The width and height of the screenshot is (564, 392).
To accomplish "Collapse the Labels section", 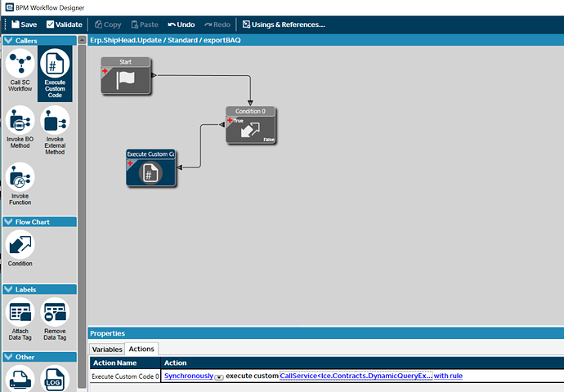I will (x=8, y=289).
